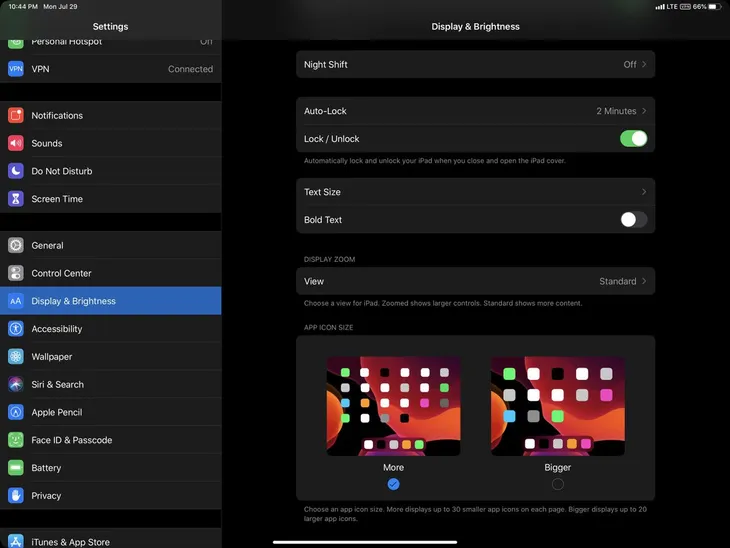Tap the '2 Minutes' Auto-Lock value
The height and width of the screenshot is (548, 730).
[x=616, y=111]
